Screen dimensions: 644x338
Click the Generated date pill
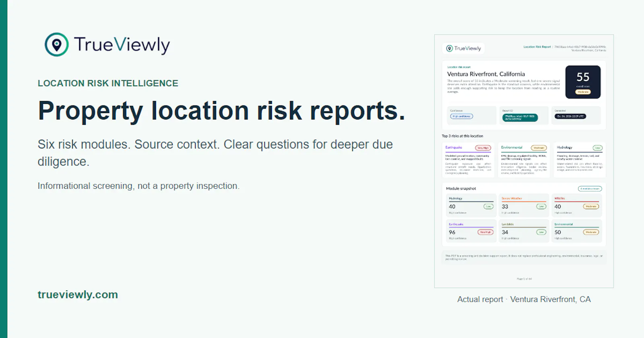coord(570,116)
